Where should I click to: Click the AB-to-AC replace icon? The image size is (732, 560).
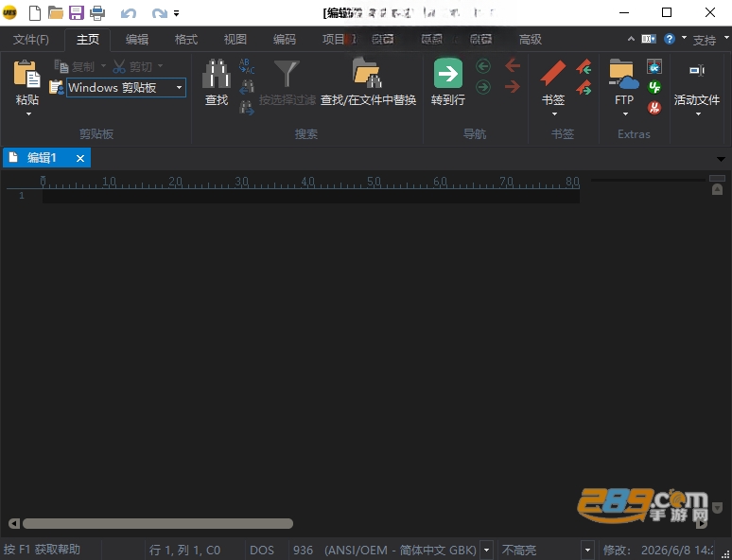pos(247,66)
